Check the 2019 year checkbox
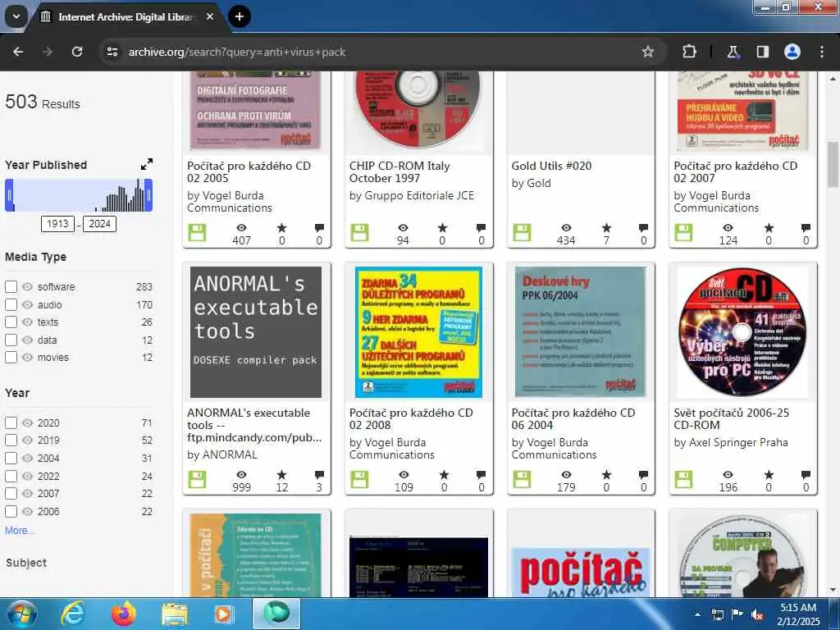This screenshot has width=840, height=630. pyautogui.click(x=11, y=441)
